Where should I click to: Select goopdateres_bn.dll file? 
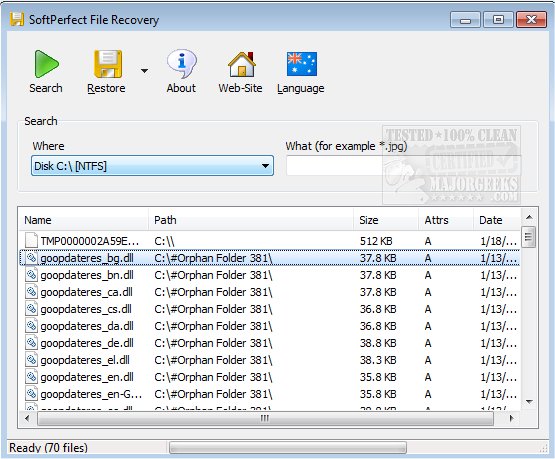(270, 275)
